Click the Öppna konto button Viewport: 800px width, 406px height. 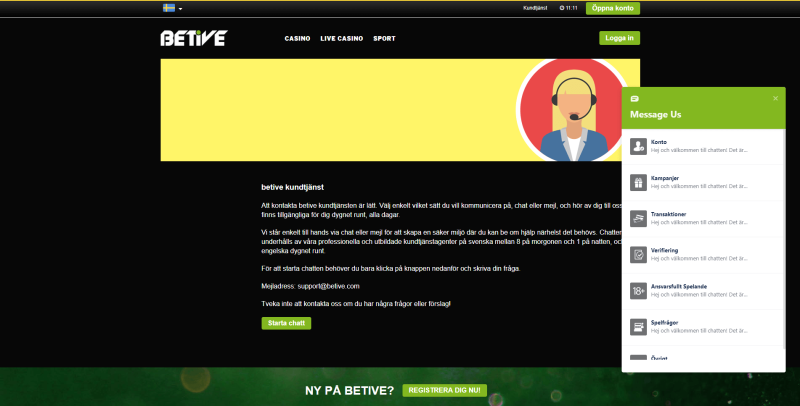[613, 8]
